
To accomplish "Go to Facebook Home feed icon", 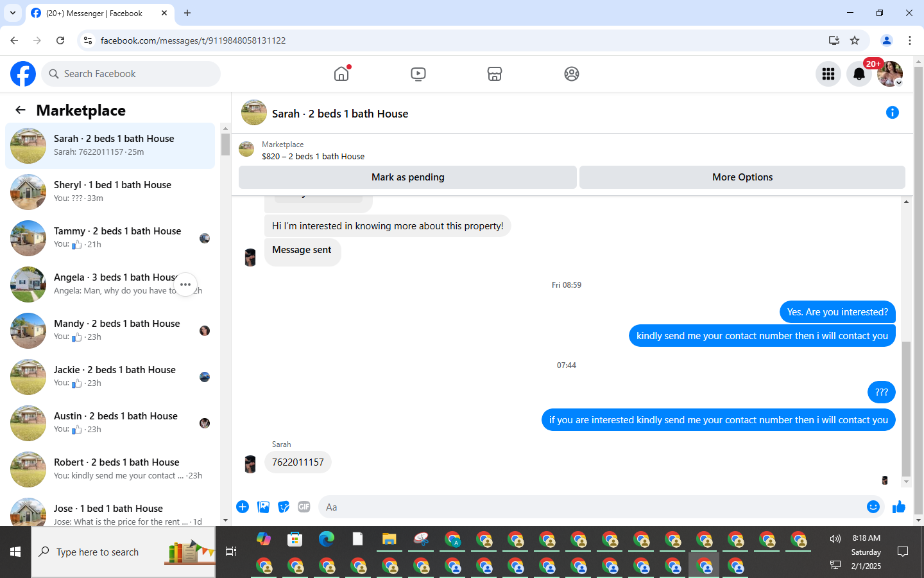I will click(x=341, y=74).
